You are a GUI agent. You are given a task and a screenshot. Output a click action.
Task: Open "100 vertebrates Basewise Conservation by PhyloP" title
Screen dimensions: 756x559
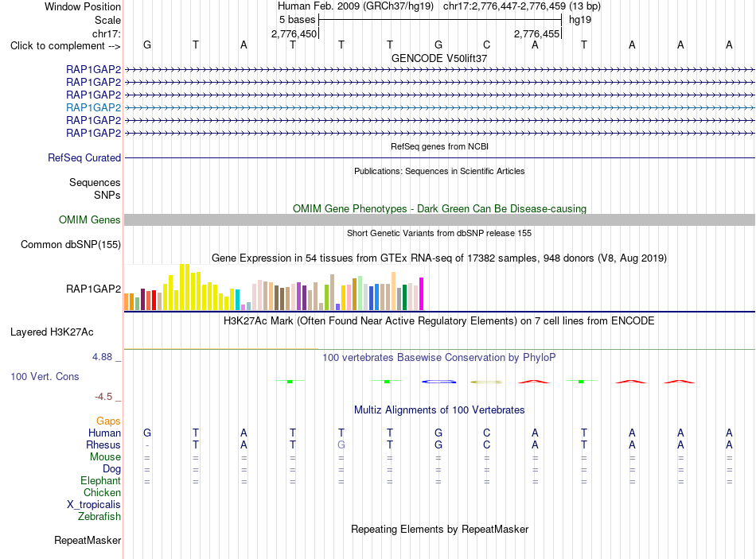pyautogui.click(x=439, y=358)
